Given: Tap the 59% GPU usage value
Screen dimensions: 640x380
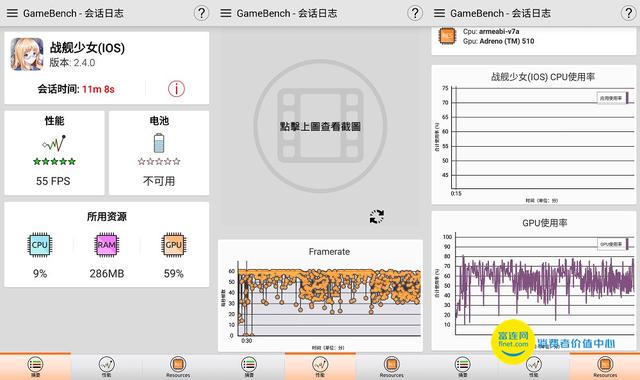Looking at the screenshot, I should tap(173, 273).
